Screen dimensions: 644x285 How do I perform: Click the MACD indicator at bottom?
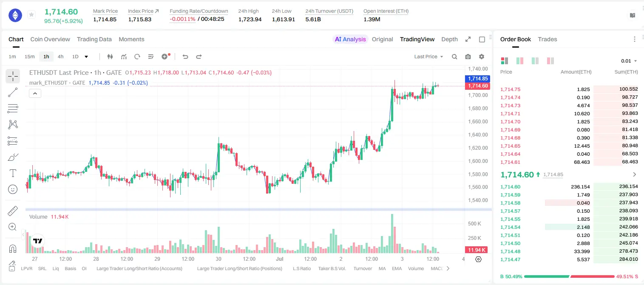437,268
